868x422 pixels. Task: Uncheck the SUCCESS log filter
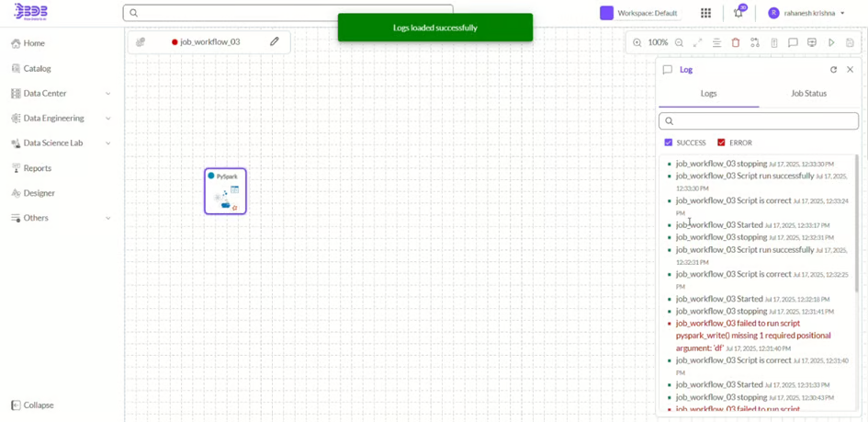tap(668, 143)
